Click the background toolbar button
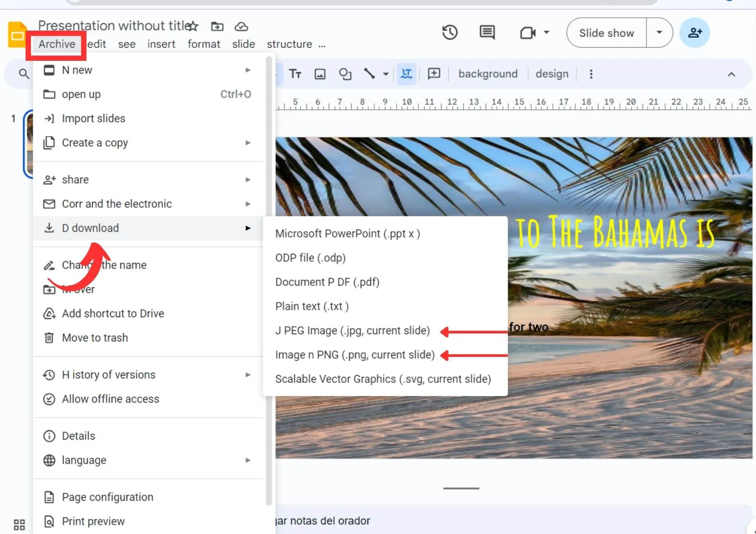This screenshot has height=534, width=756. [488, 74]
